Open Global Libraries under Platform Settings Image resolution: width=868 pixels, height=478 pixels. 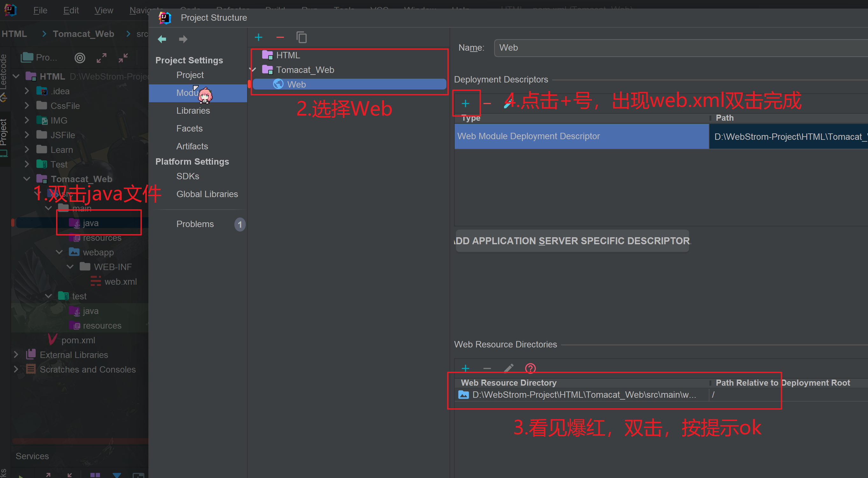coord(207,194)
